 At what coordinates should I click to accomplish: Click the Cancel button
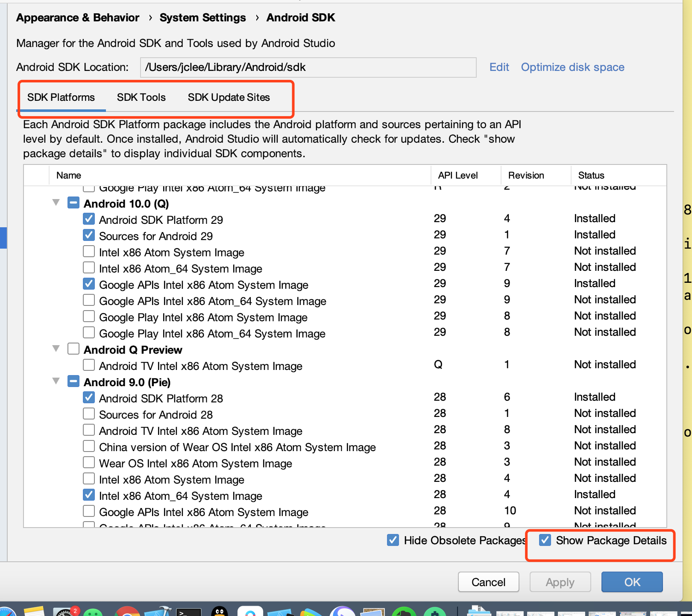(489, 582)
